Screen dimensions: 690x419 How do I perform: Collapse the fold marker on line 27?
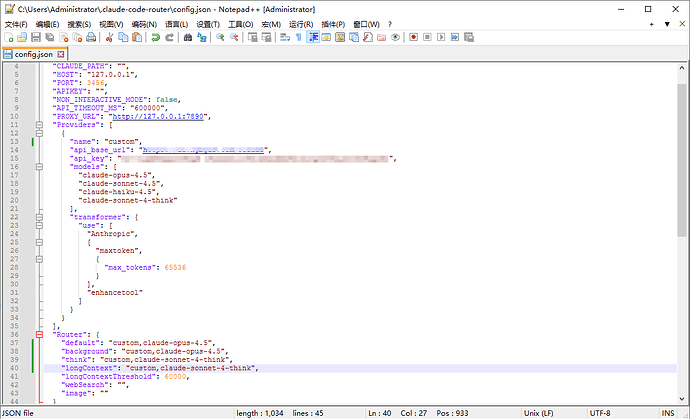(x=39, y=259)
